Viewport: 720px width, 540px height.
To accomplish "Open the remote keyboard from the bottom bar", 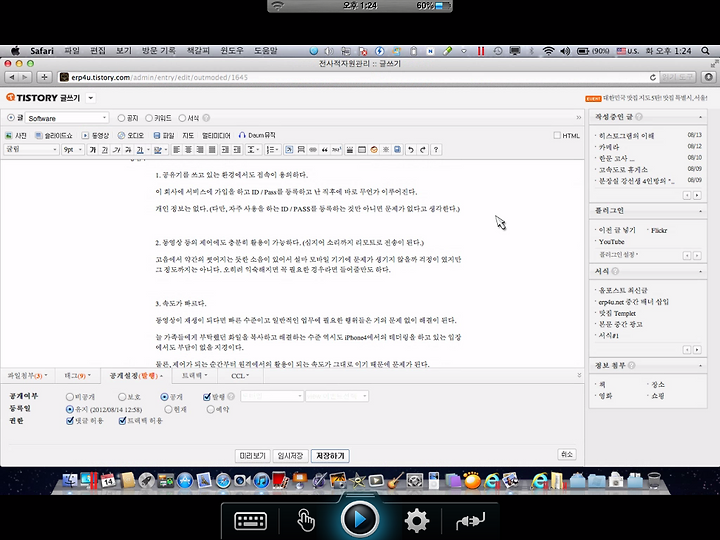I will pos(250,521).
